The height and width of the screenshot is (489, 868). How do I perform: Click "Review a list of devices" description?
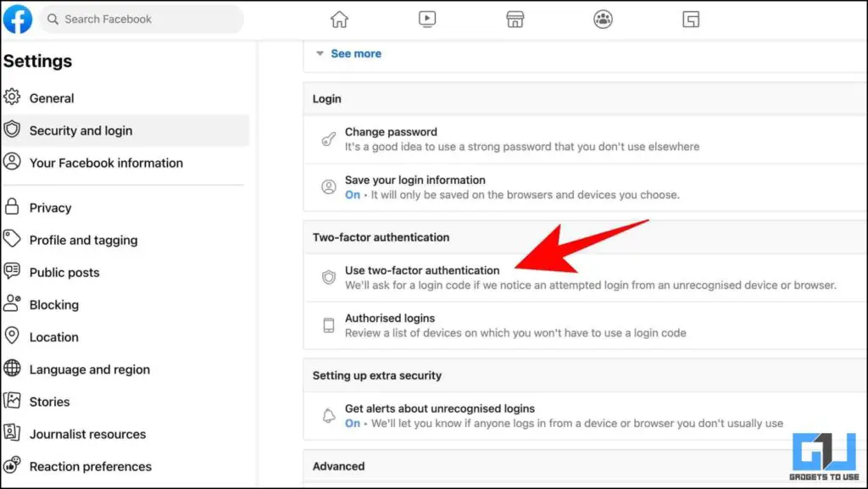[x=515, y=332]
